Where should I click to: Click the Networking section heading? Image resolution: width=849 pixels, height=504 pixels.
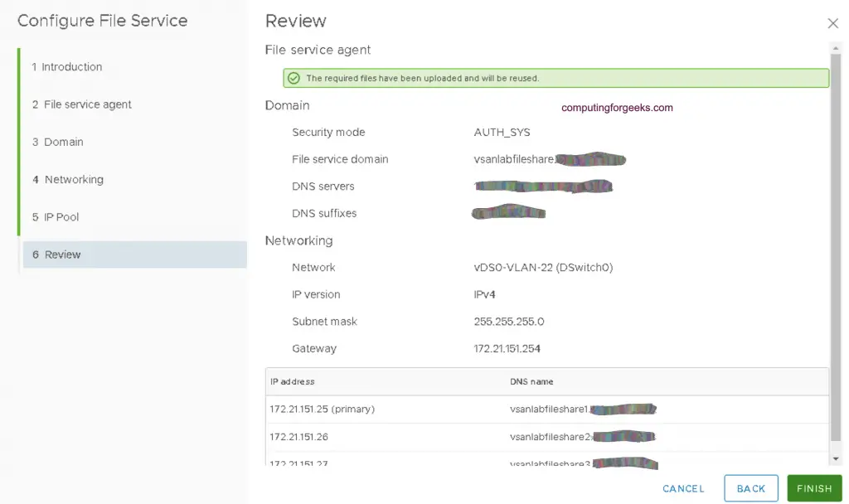[x=298, y=240]
